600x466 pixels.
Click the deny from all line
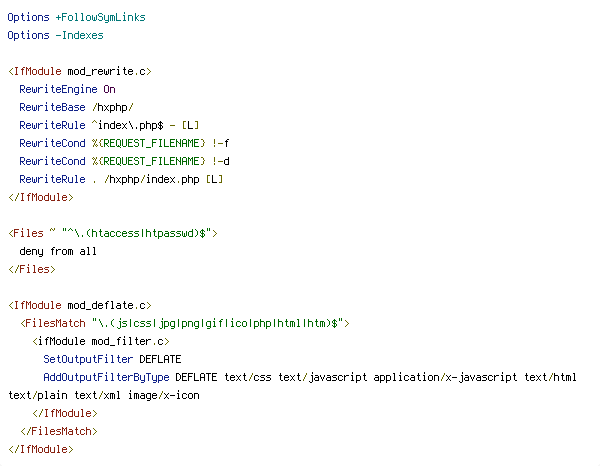tap(58, 251)
